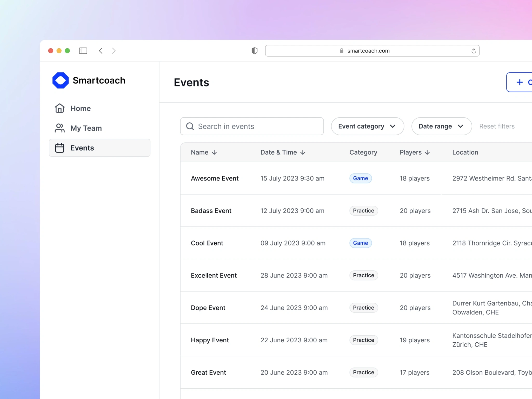Go back with the browser back arrow
Image resolution: width=532 pixels, height=399 pixels.
(101, 51)
